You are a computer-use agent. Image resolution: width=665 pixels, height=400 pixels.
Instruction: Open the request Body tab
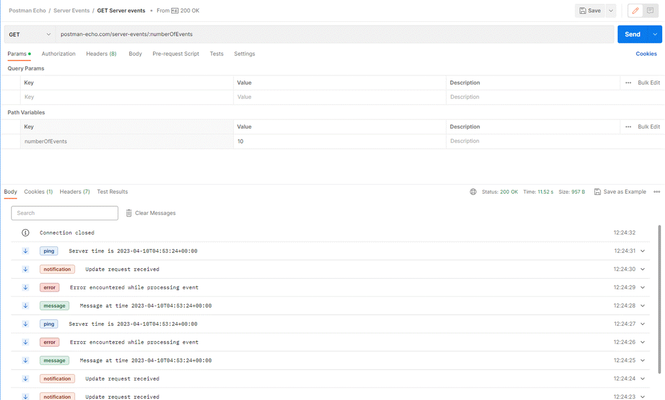pos(135,54)
